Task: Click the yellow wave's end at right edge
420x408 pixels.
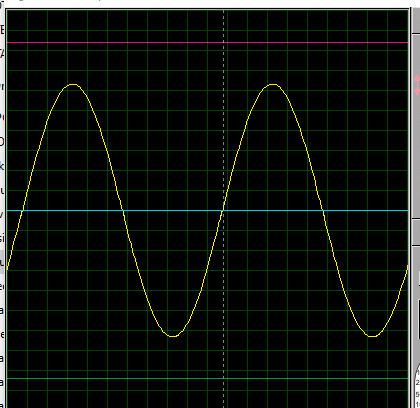Action: point(407,267)
